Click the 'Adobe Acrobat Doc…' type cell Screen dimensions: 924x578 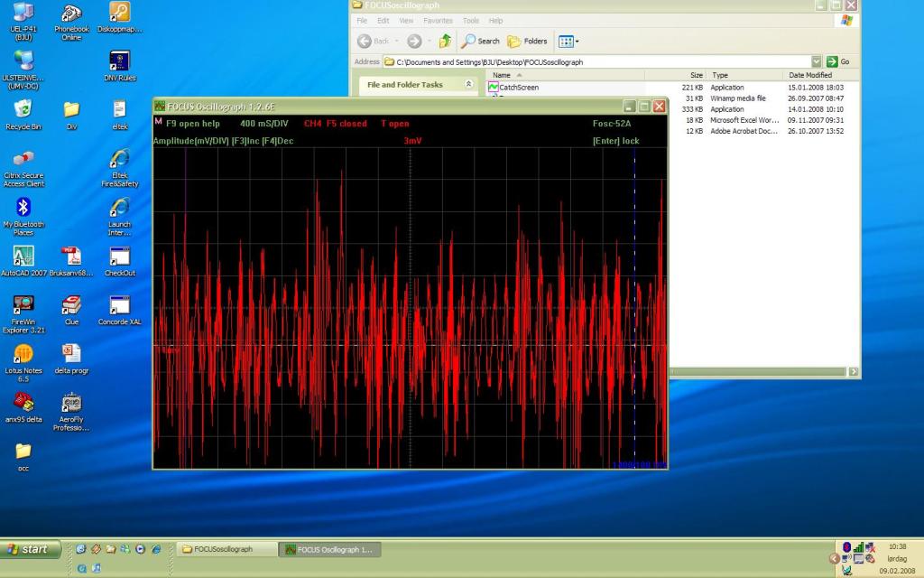[x=744, y=131]
